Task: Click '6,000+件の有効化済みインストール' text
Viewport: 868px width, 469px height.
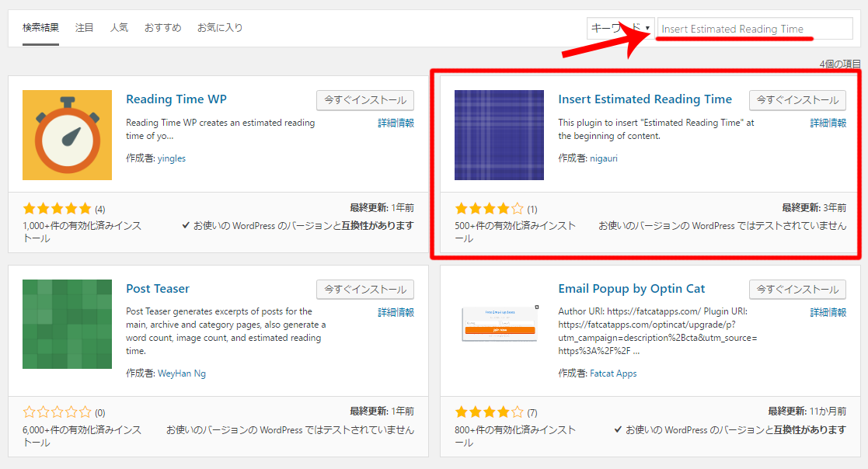Action: pyautogui.click(x=82, y=436)
